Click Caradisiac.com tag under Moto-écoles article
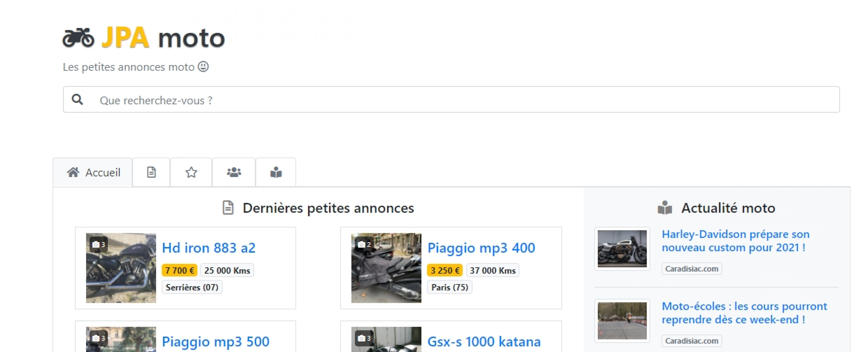Image resolution: width=868 pixels, height=352 pixels. coord(692,341)
